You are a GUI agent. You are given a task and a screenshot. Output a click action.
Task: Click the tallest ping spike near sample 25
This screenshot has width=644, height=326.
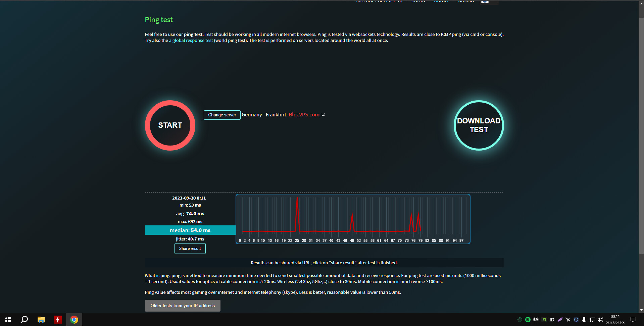point(297,214)
